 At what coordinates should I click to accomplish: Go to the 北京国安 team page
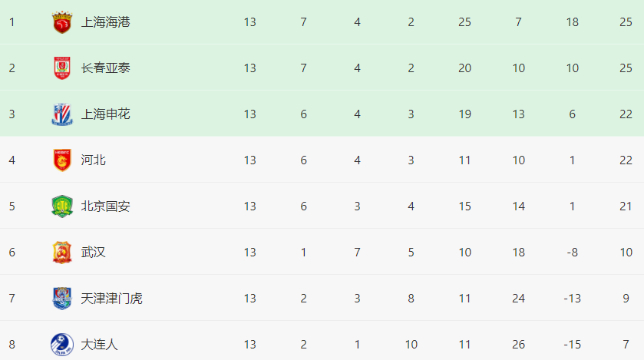click(x=105, y=206)
